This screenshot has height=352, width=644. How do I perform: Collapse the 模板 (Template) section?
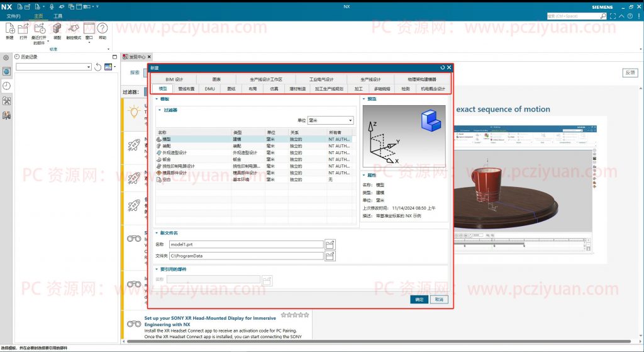157,99
